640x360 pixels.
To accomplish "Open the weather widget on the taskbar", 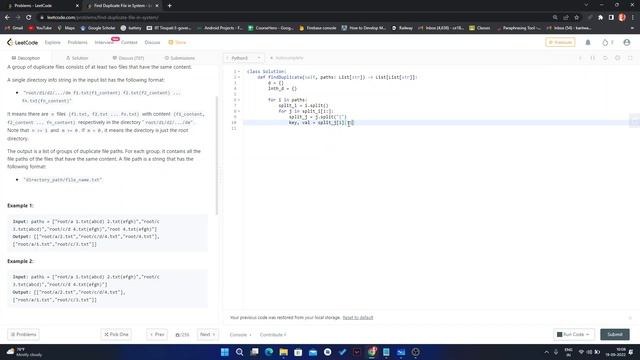I will [24, 352].
